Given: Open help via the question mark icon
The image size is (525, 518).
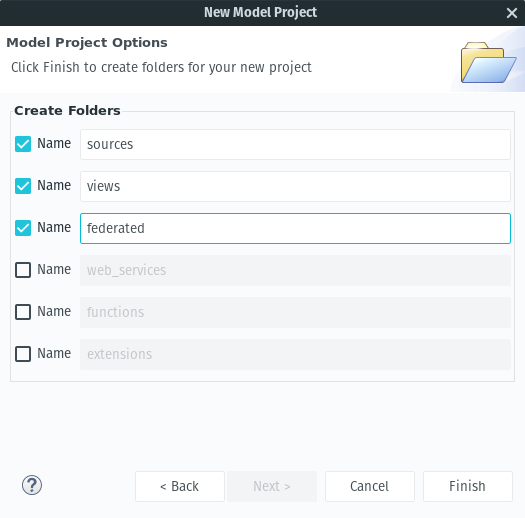Looking at the screenshot, I should 32,485.
